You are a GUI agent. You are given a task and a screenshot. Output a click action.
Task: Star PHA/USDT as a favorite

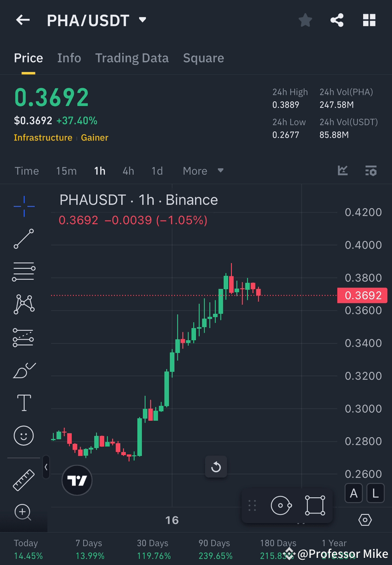(x=305, y=20)
